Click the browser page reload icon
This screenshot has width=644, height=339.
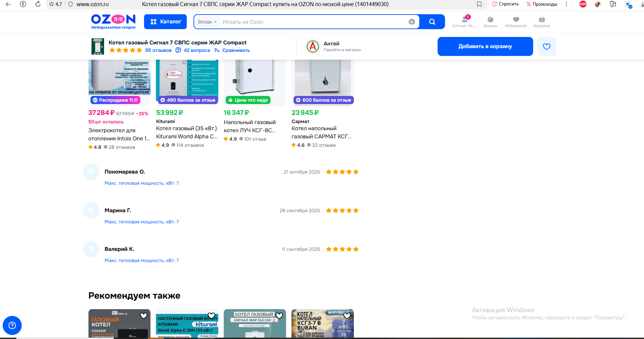pos(38,4)
